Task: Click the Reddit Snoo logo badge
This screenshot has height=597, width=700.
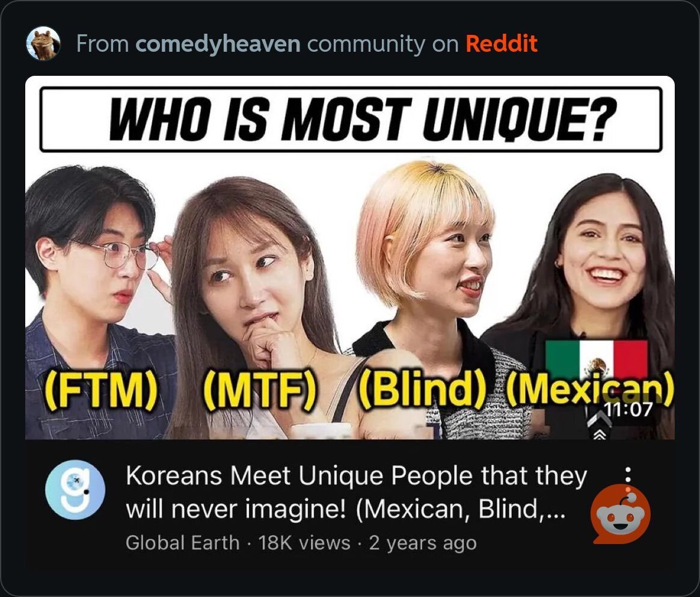Action: (x=620, y=514)
